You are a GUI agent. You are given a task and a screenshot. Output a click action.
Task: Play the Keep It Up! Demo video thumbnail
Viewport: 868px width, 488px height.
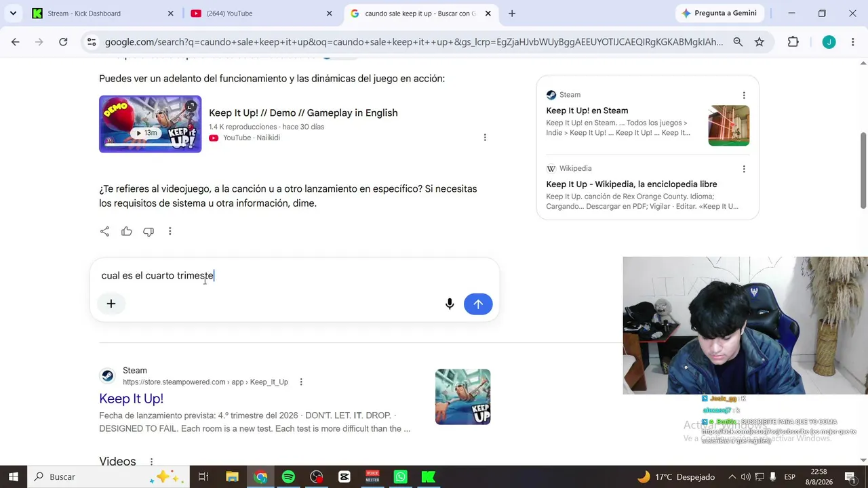[x=150, y=124]
